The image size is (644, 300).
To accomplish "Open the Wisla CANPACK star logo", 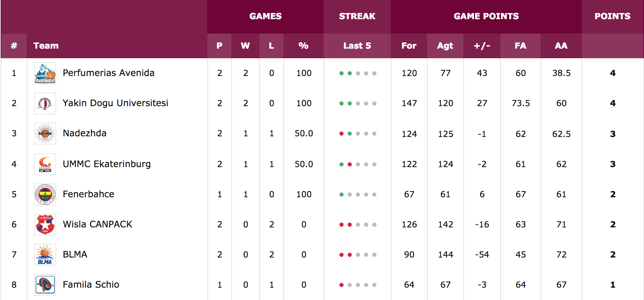I will [45, 225].
